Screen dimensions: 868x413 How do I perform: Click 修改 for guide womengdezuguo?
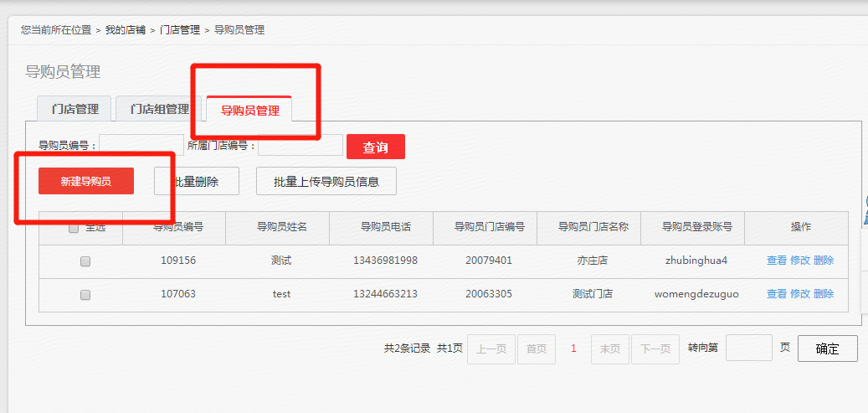(800, 294)
